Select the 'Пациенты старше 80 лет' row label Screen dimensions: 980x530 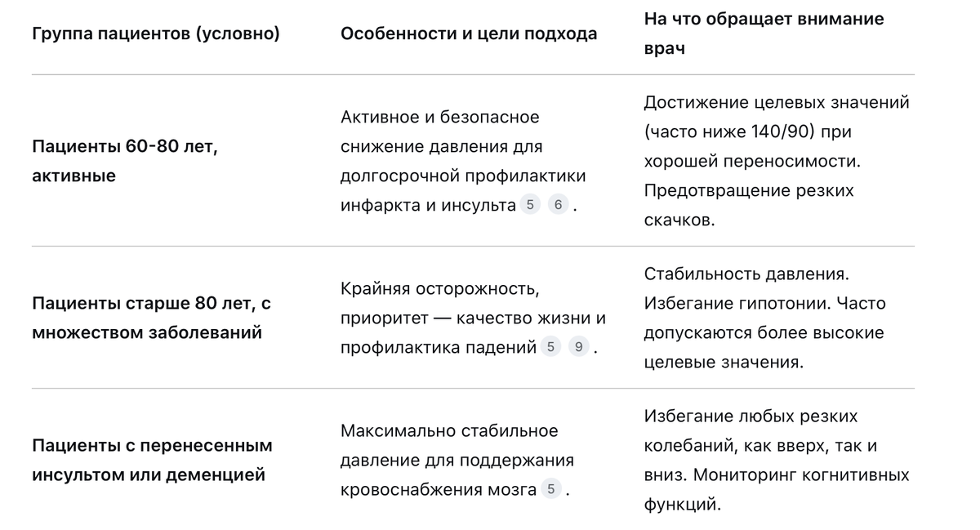coord(151,318)
